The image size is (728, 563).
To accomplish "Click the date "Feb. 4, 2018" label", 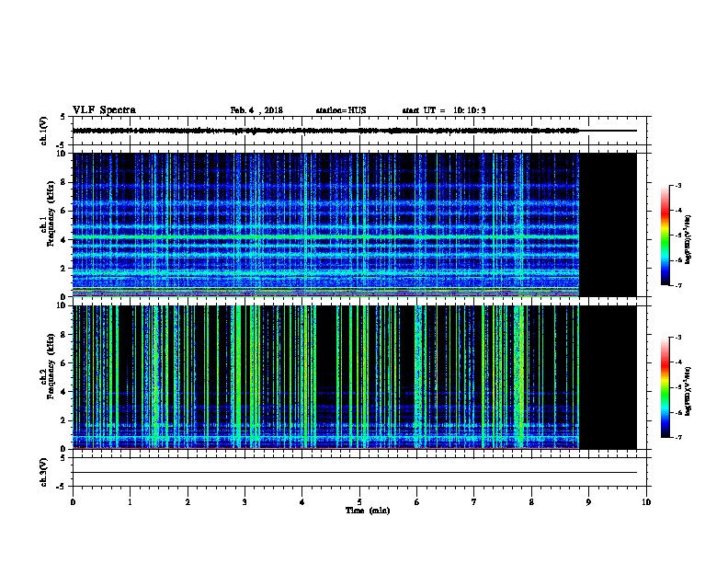I will click(x=256, y=110).
